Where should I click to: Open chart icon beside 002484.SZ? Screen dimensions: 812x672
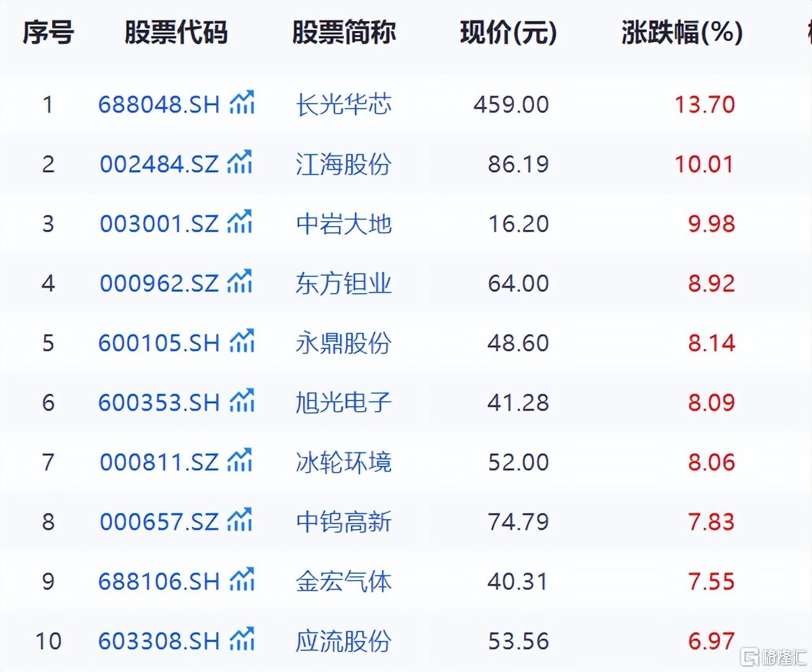click(x=240, y=162)
